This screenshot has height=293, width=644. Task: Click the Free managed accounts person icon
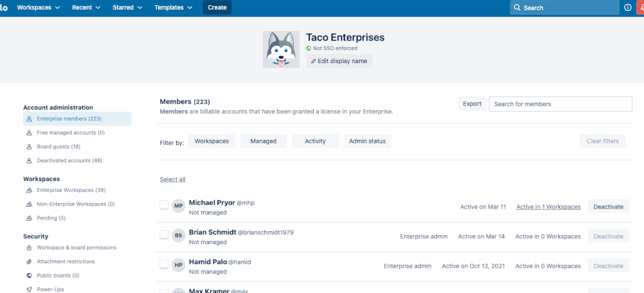click(x=29, y=133)
